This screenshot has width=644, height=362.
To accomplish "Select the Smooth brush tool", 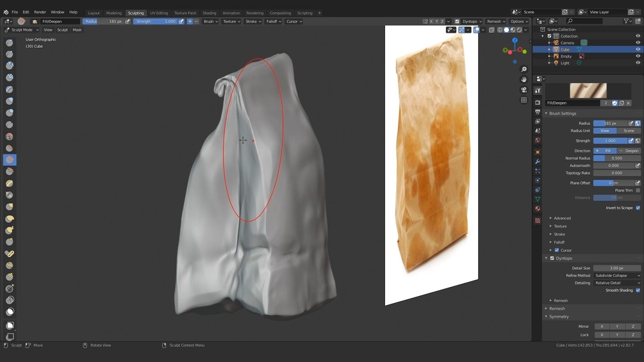I will (x=10, y=136).
